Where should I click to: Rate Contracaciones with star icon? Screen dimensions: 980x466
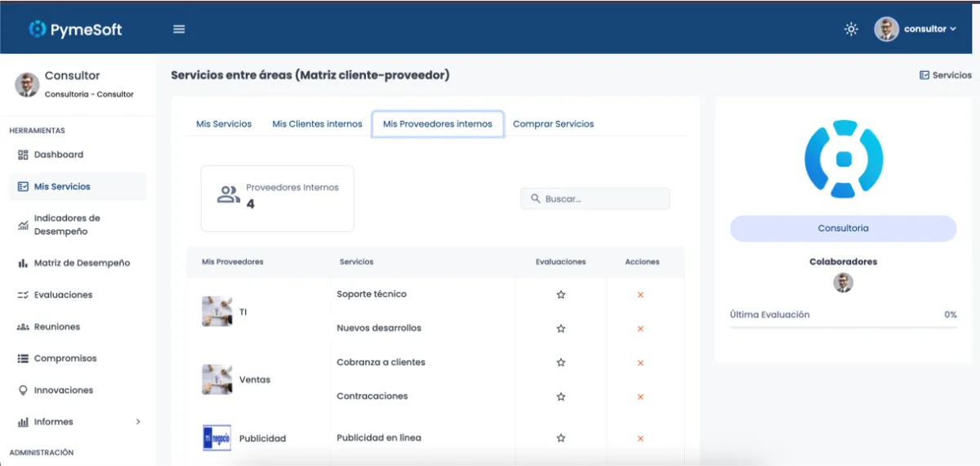(561, 397)
